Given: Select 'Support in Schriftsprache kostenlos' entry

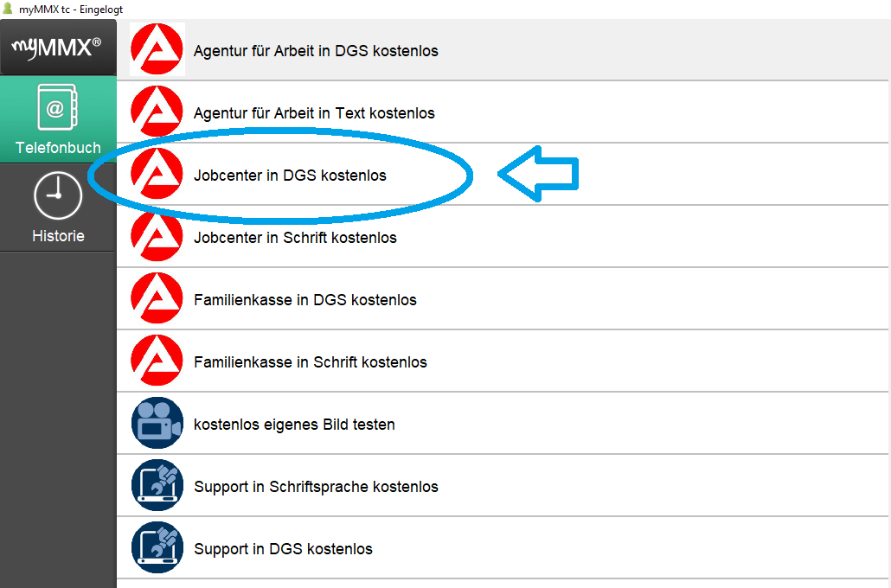Looking at the screenshot, I should click(316, 487).
